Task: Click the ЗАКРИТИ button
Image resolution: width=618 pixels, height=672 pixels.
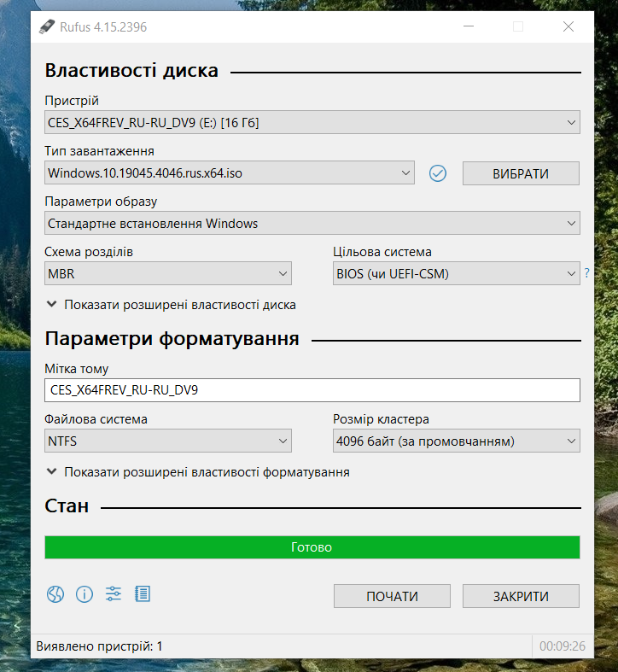Action: point(521,596)
